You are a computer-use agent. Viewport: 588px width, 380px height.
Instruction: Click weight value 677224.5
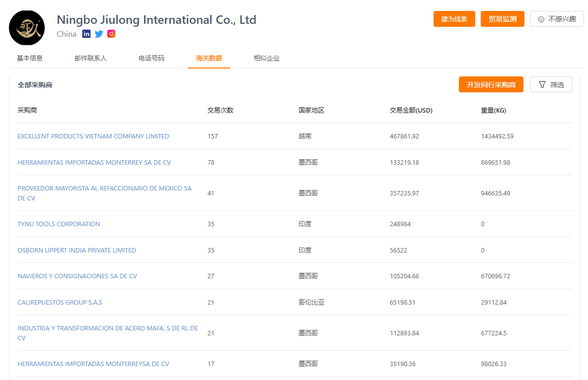click(494, 333)
